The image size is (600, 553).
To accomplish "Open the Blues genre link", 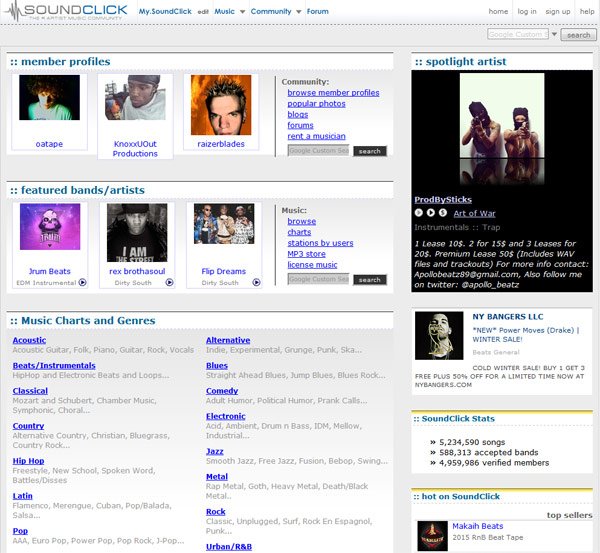I will pos(217,365).
